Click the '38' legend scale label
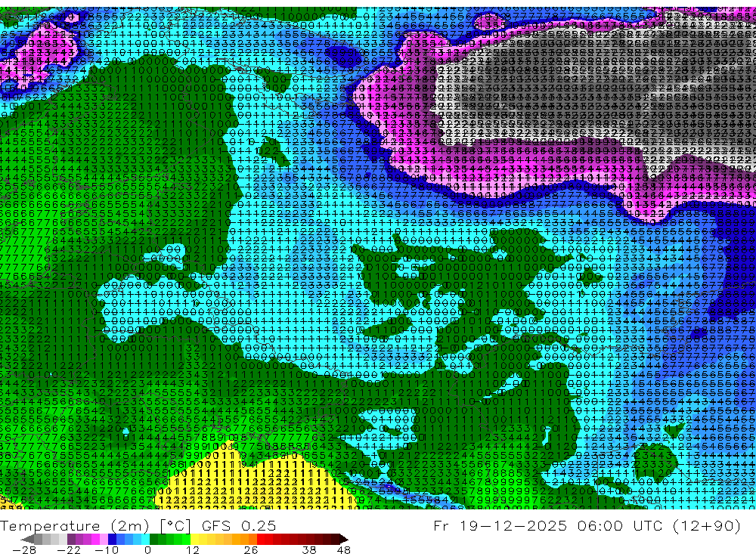The height and width of the screenshot is (554, 756). 309,550
